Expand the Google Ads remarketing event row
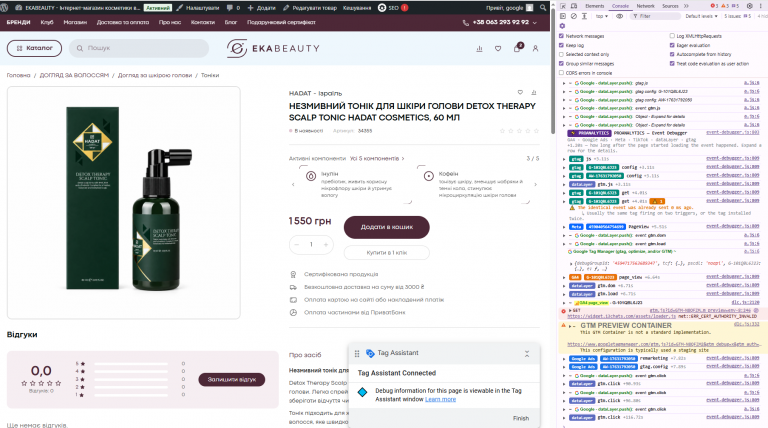Image resolution: width=768 pixels, height=428 pixels. [x=564, y=358]
